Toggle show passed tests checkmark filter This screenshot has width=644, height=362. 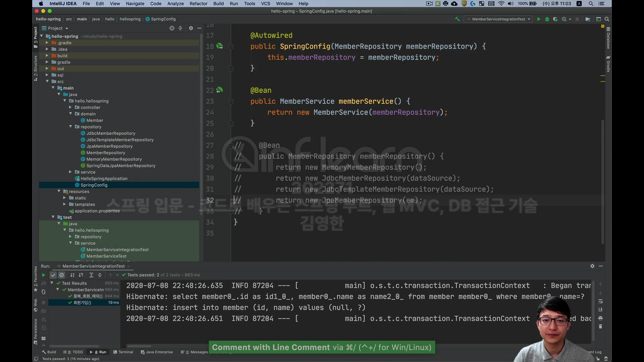[53, 275]
